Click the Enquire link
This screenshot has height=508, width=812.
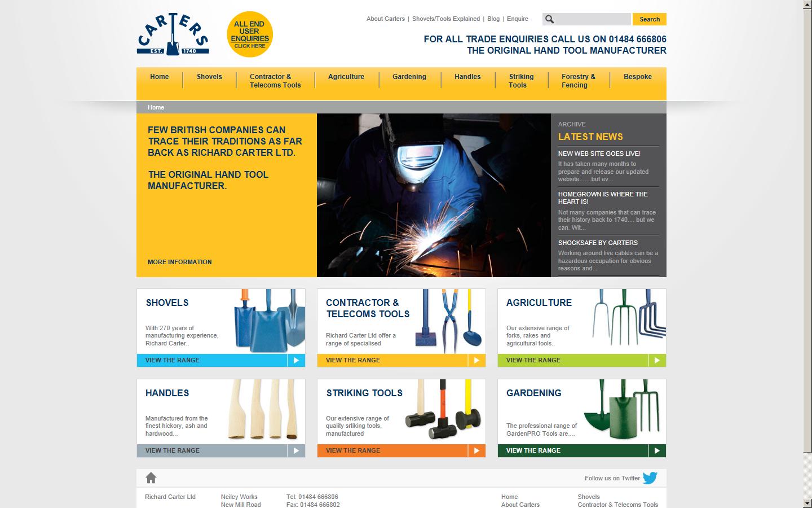(x=517, y=19)
